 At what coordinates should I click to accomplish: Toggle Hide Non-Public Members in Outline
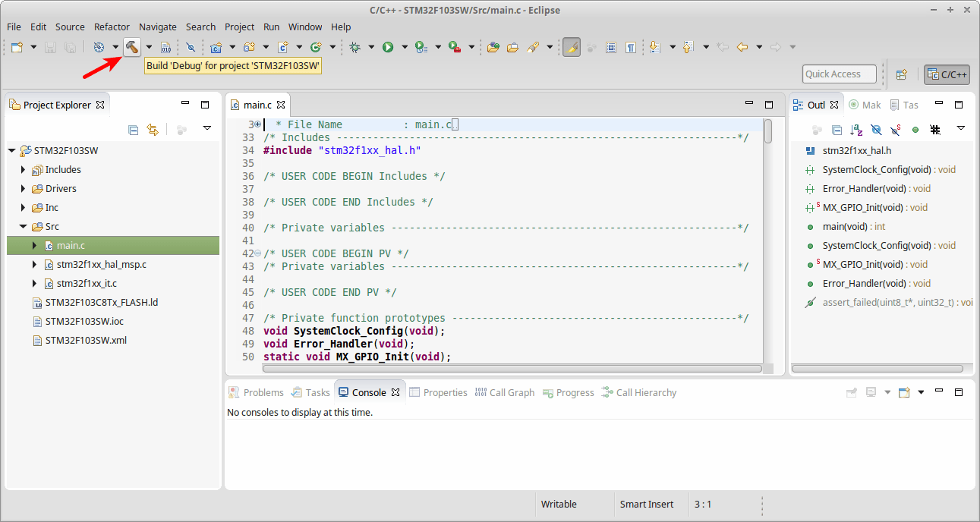915,130
